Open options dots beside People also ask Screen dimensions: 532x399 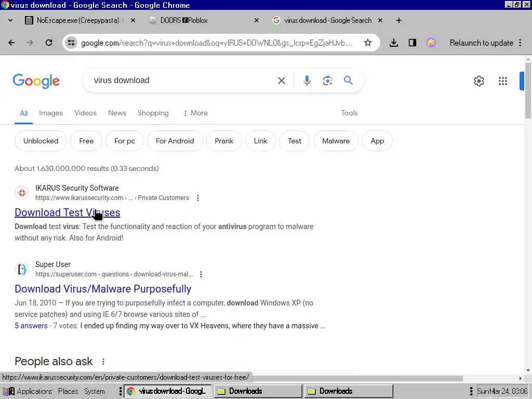point(103,362)
